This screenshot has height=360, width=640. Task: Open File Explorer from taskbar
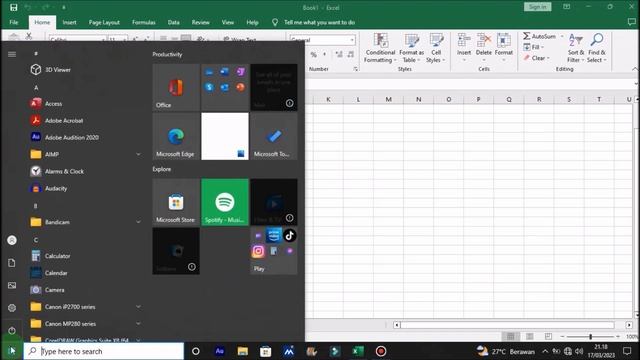coord(242,351)
